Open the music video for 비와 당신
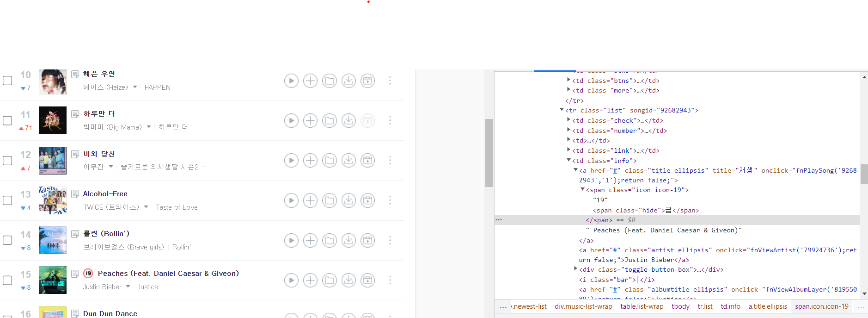The width and height of the screenshot is (868, 318). point(367,161)
